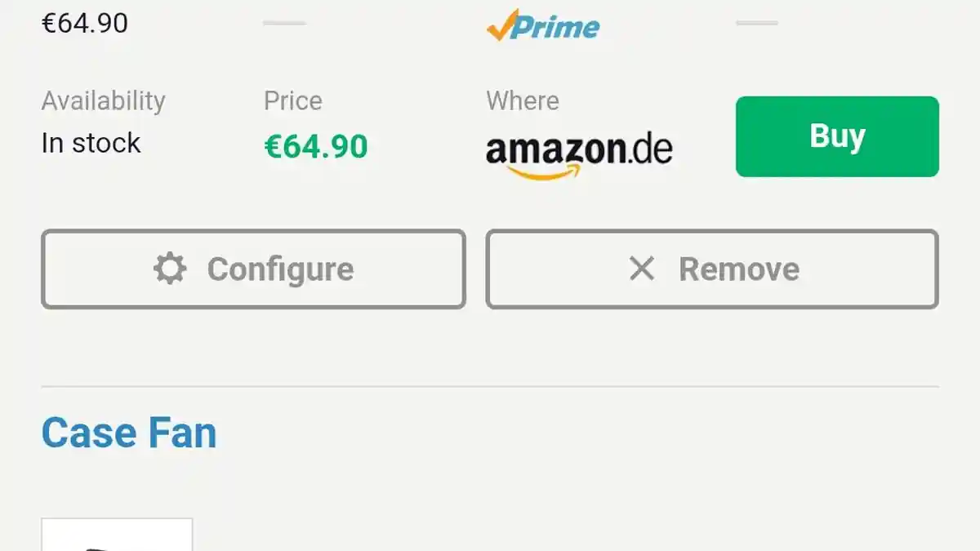The height and width of the screenshot is (551, 980).
Task: Click the dash placeholder right of Prime
Action: 757,23
